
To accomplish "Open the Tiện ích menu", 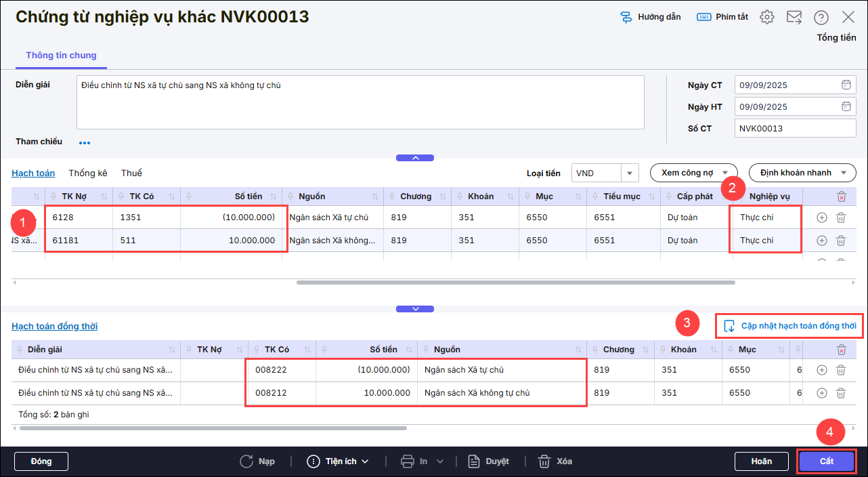I will [338, 461].
